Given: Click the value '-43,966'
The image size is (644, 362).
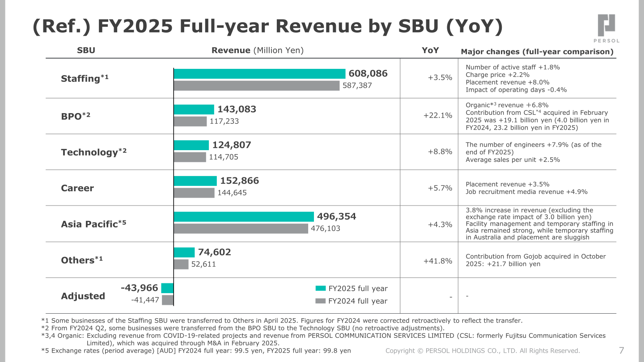Looking at the screenshot, I should point(140,288).
